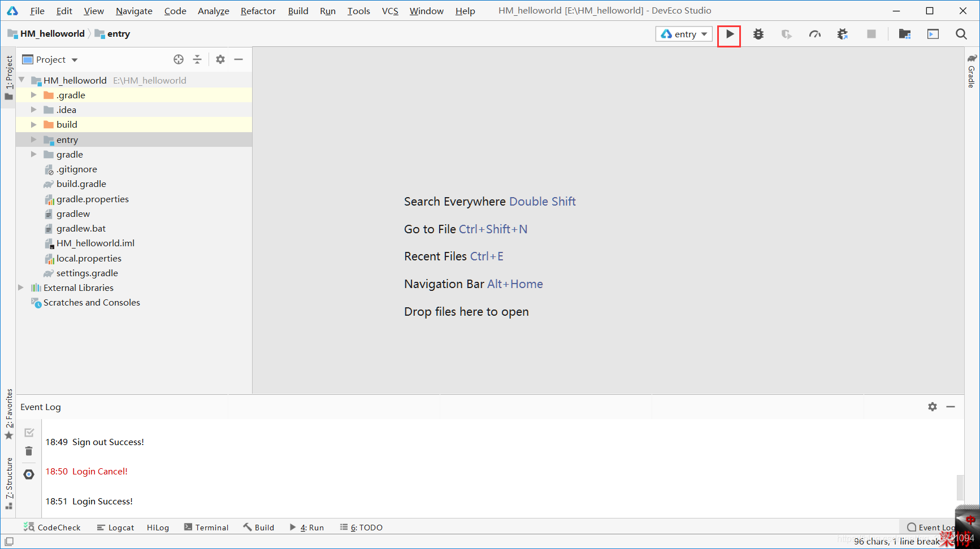980x549 pixels.
Task: Click the DevEco Studio logo icon
Action: (x=12, y=11)
